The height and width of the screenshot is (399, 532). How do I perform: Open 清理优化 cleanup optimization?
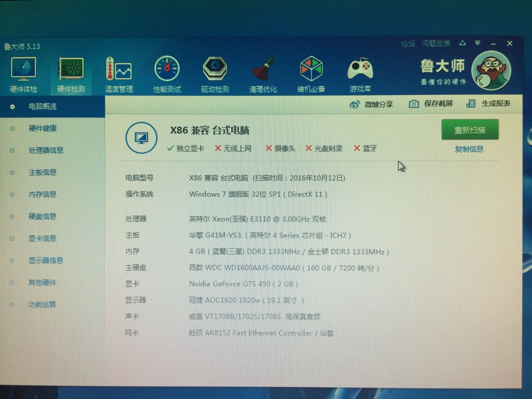point(263,74)
